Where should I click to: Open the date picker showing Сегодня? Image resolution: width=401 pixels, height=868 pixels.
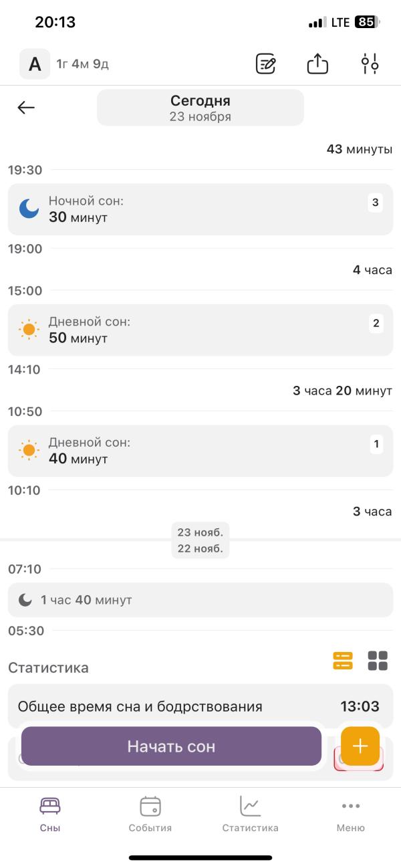pyautogui.click(x=200, y=108)
